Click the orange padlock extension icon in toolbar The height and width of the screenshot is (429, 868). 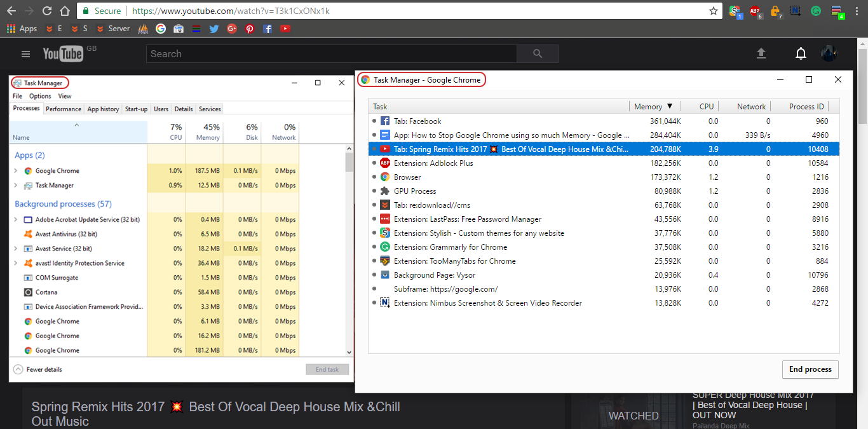point(775,11)
